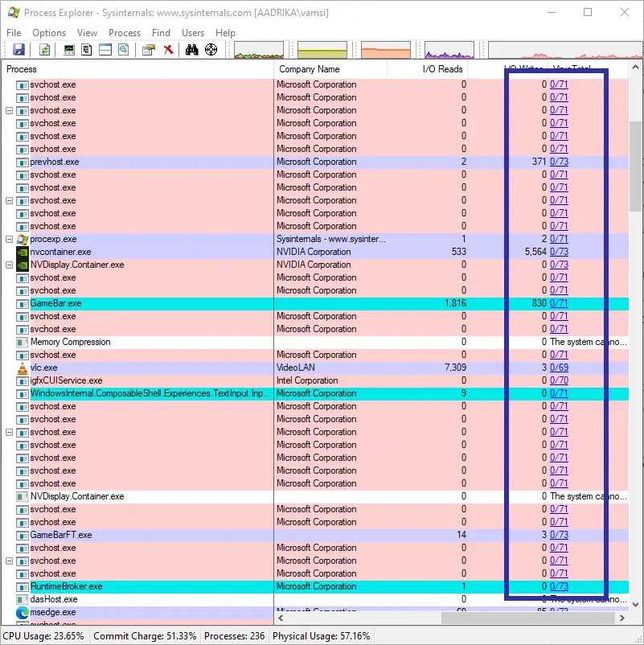Open the orange physical memory mini graph
644x645 pixels.
pos(386,50)
